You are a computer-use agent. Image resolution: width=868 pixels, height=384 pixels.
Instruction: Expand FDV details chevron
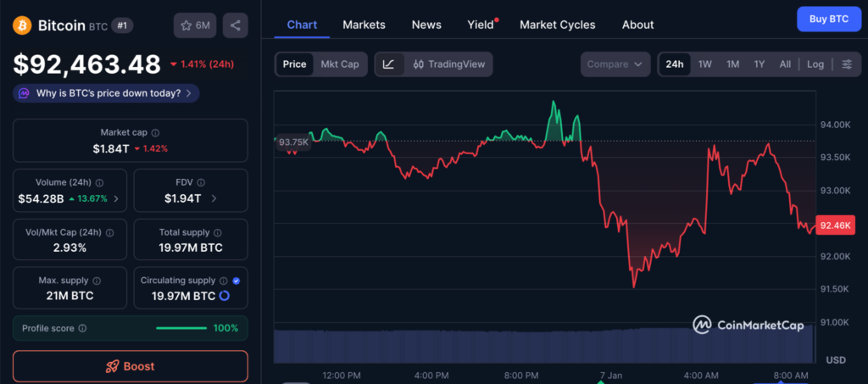tap(214, 199)
